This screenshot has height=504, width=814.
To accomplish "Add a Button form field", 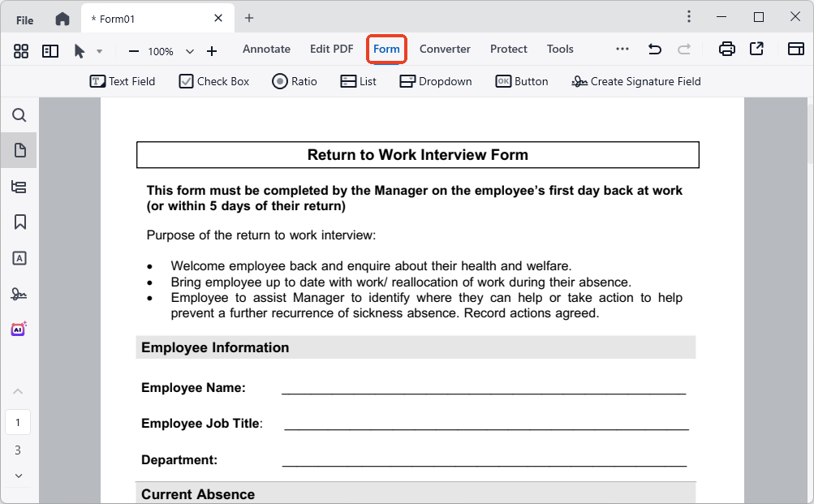I will point(521,80).
